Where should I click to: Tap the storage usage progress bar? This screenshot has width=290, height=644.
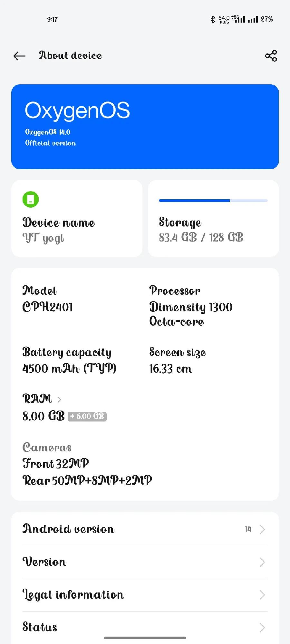213,201
